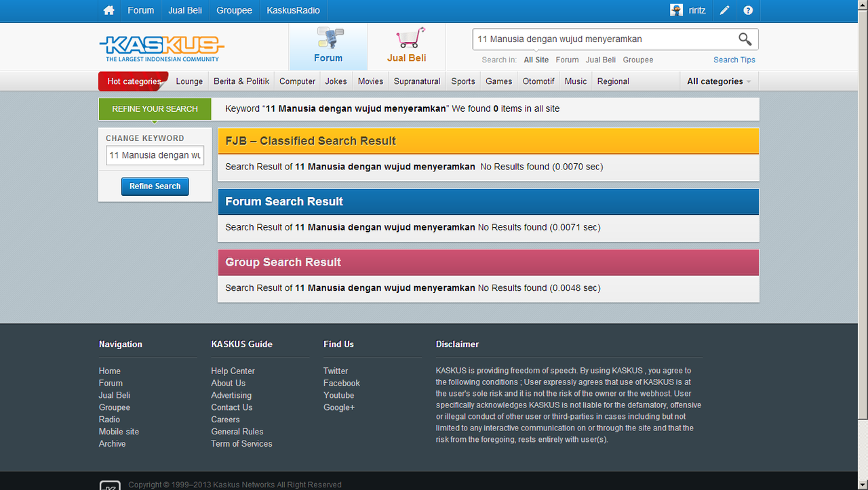Click the KASKUS logo
The height and width of the screenshot is (490, 868).
pos(161,48)
